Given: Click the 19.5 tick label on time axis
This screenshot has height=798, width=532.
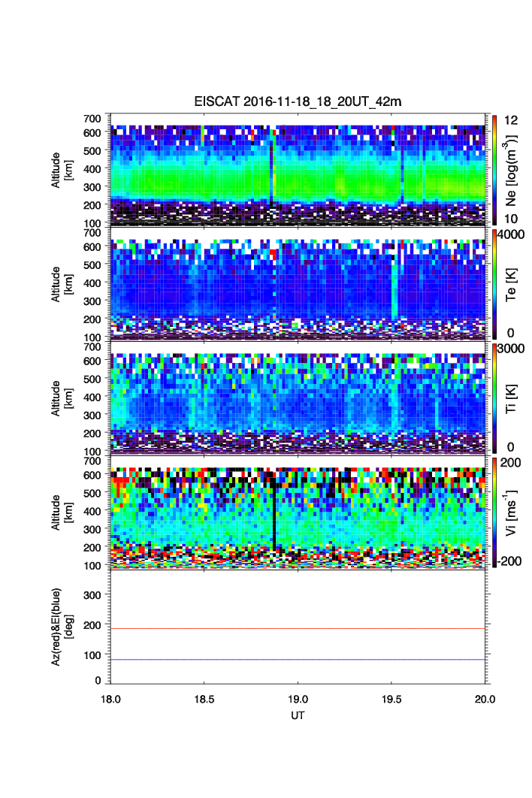Looking at the screenshot, I should [x=391, y=699].
